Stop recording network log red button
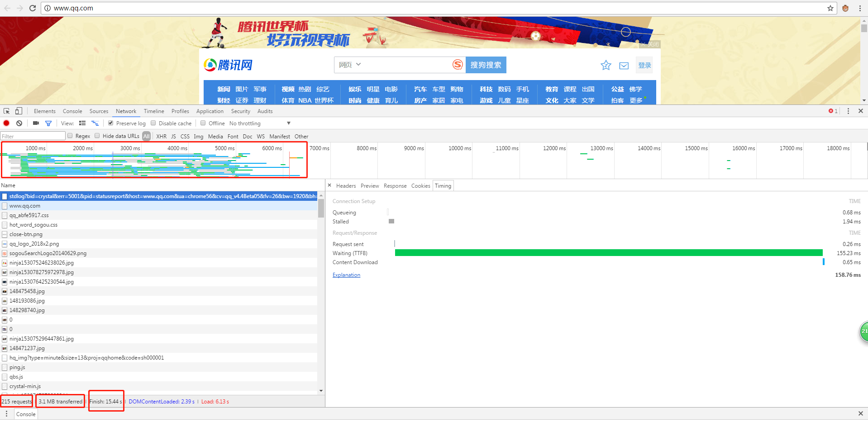Viewport: 868px width, 422px height. point(6,123)
